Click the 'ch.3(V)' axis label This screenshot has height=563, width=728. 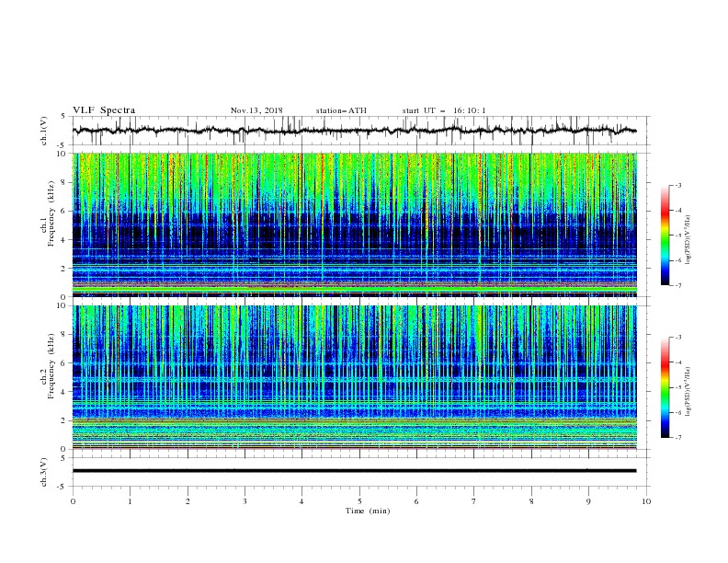44,472
